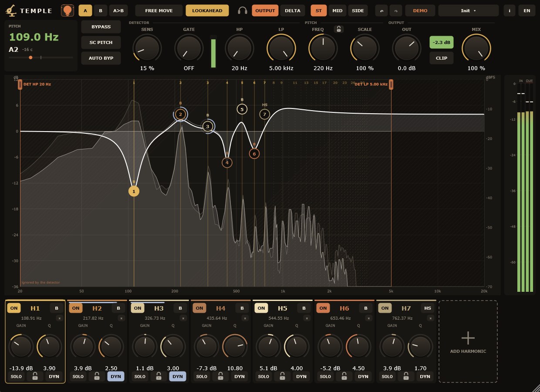
Task: Switch to the SIDE channel tab
Action: pyautogui.click(x=358, y=10)
